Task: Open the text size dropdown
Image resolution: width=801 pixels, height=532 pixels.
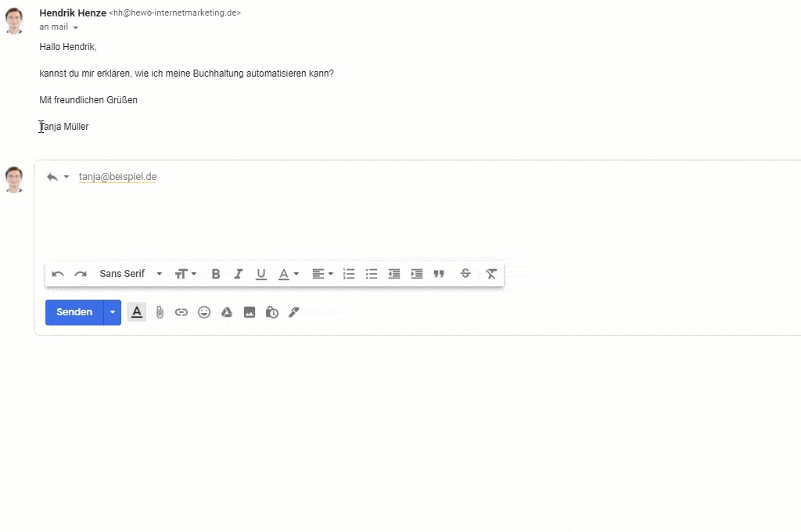Action: [185, 274]
